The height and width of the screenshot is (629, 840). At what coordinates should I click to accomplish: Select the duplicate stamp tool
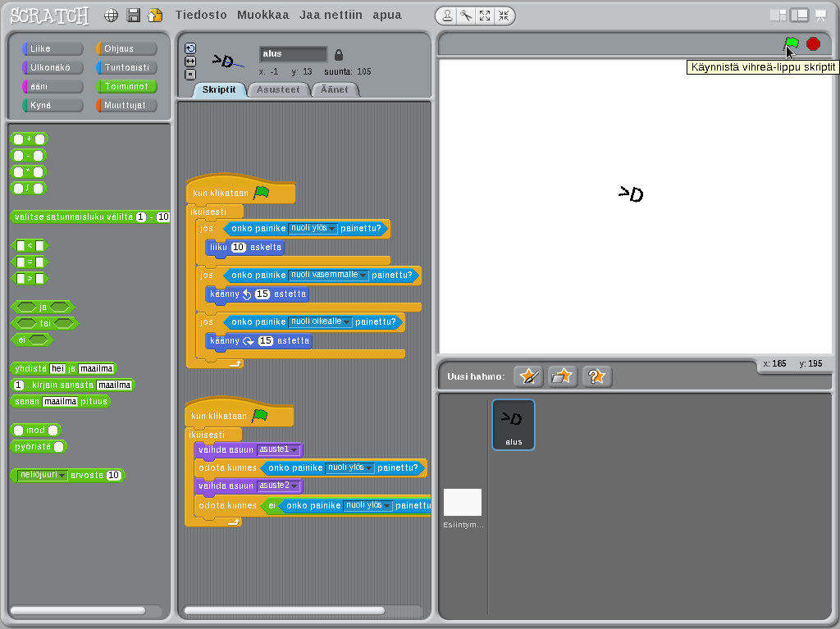point(447,16)
